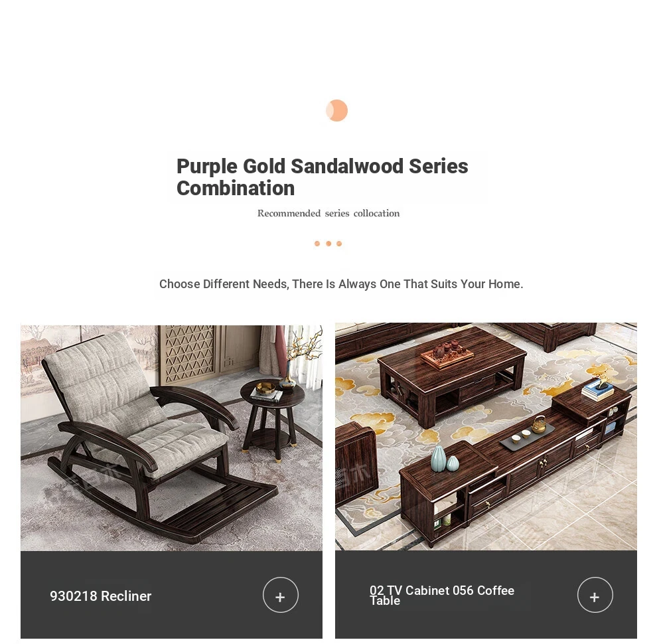Image resolution: width=657 pixels, height=644 pixels.
Task: Select the first orange dot indicator
Action: tap(317, 244)
